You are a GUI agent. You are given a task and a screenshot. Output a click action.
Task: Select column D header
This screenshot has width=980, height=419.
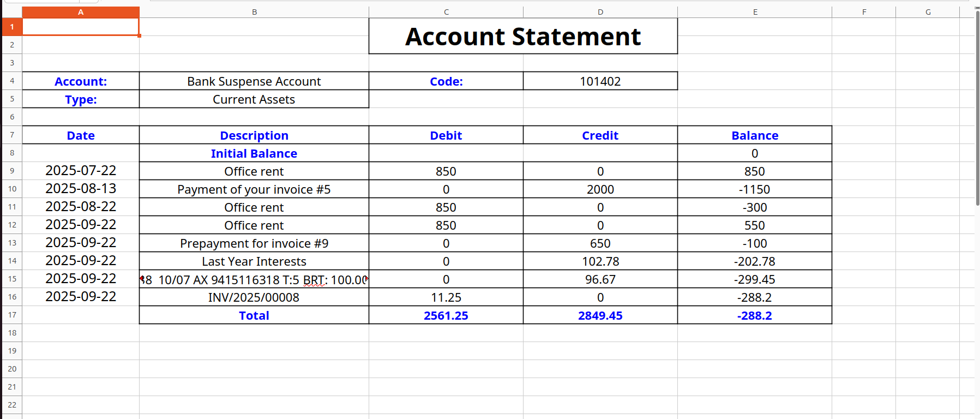pos(600,12)
